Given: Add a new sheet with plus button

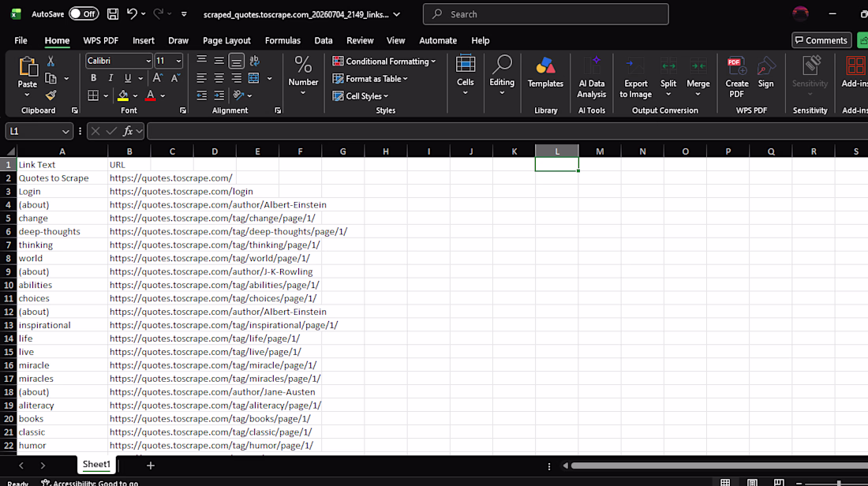Looking at the screenshot, I should pos(151,465).
